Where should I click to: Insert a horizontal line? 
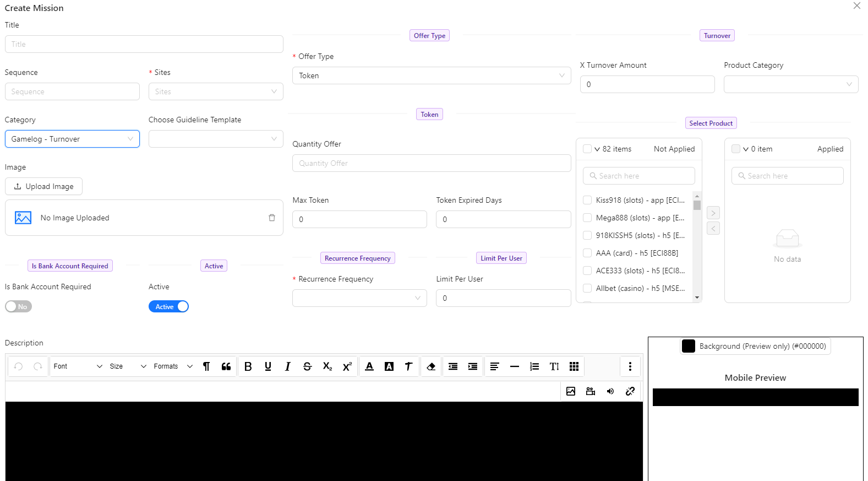(x=515, y=366)
